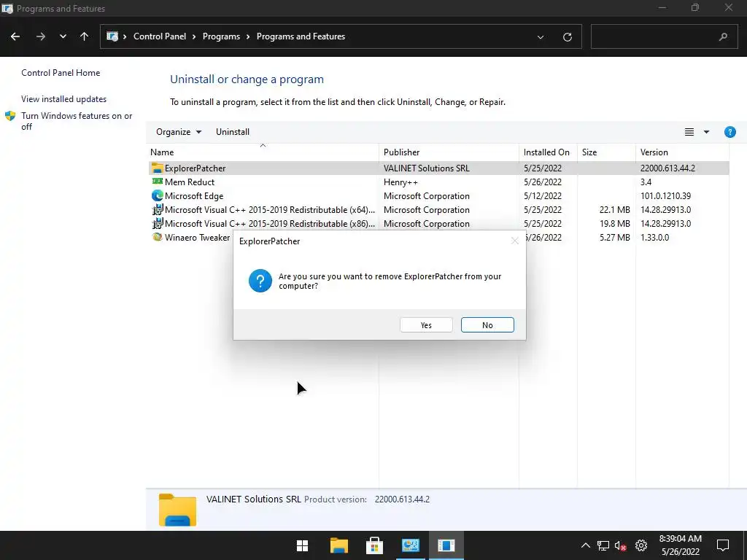The image size is (747, 560).
Task: Open the clock and date in taskbar
Action: point(681,545)
